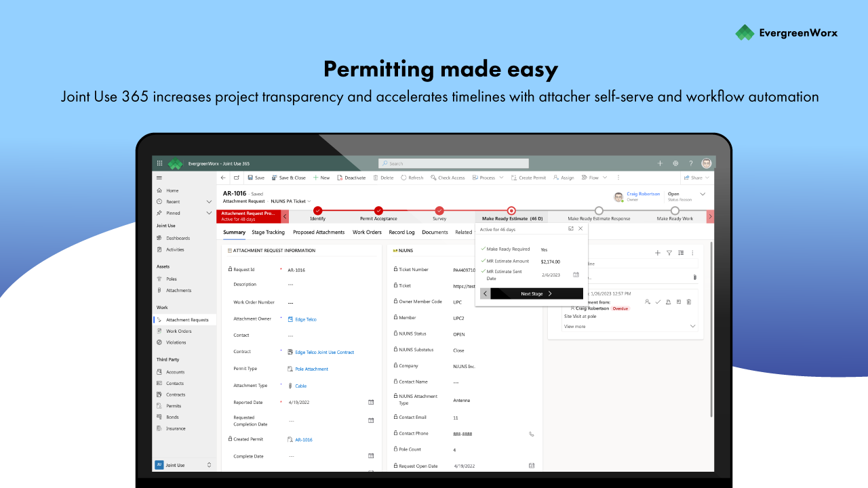
Task: Click the Process command
Action: (484, 178)
